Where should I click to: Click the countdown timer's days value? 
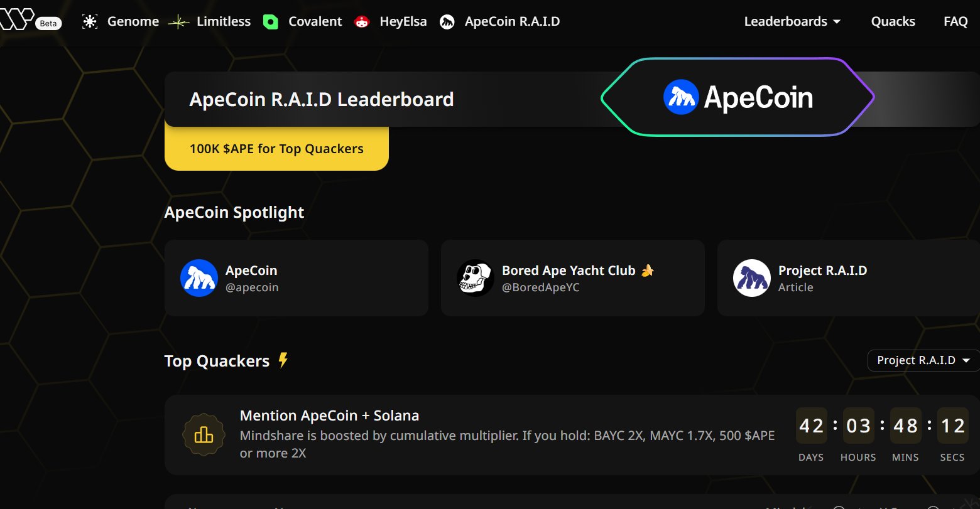tap(811, 426)
